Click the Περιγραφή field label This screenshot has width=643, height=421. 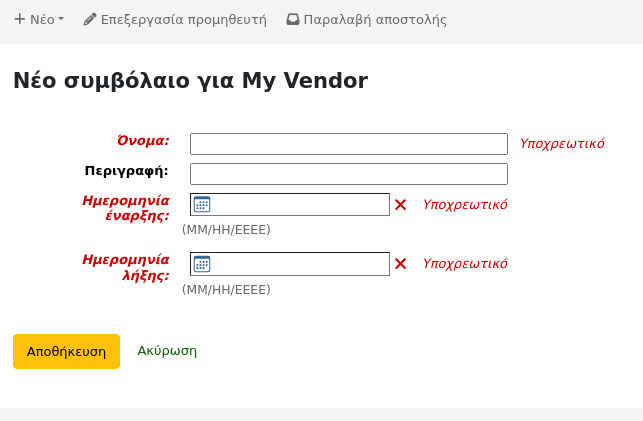(x=127, y=171)
